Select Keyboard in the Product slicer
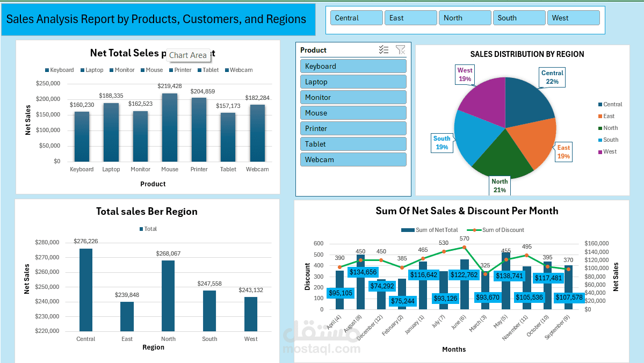644x363 pixels. tap(353, 66)
